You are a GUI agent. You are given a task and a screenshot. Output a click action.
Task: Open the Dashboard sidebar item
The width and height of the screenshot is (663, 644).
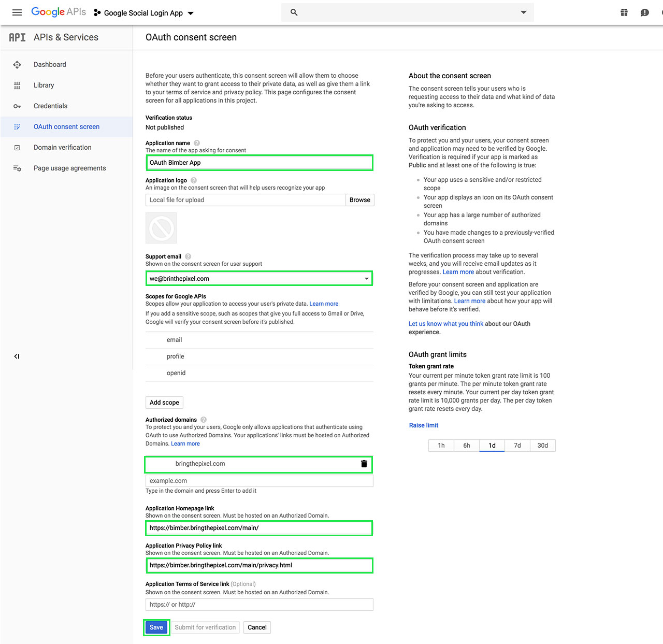pos(66,65)
